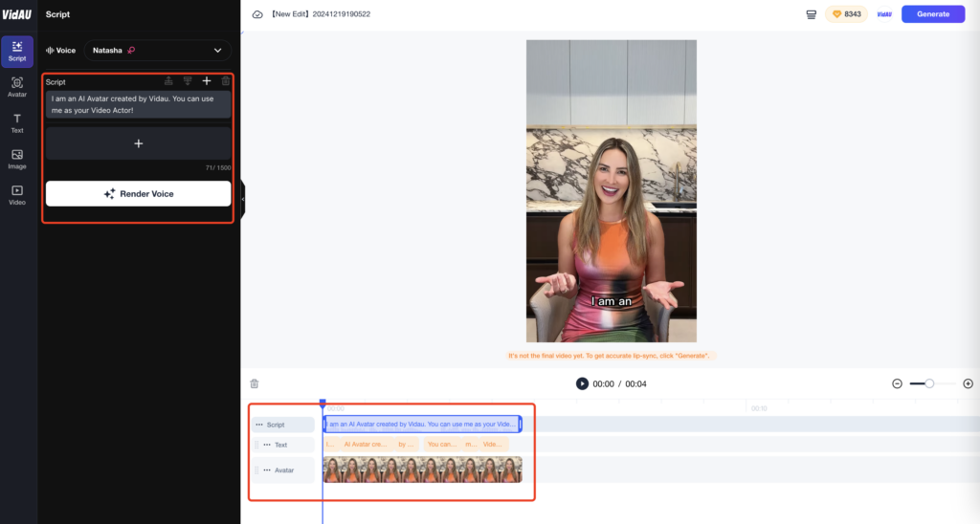Open the Avatar panel in sidebar
Viewport: 980px width, 524px height.
pos(17,87)
